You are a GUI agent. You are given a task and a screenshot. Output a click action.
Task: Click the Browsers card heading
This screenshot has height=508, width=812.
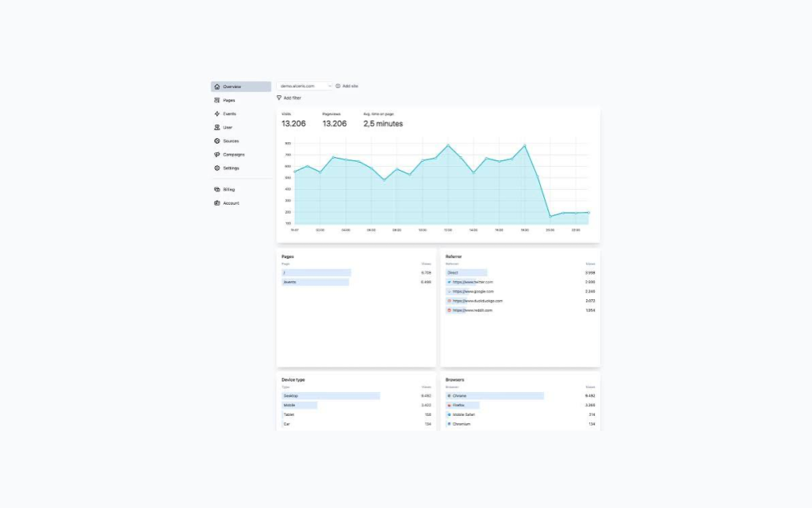point(454,380)
